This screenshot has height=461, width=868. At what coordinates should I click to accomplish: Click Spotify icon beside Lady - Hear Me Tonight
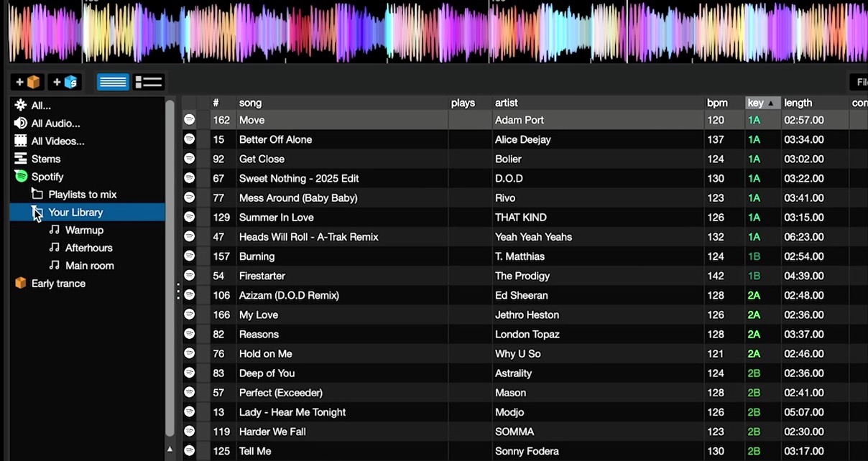(x=189, y=411)
